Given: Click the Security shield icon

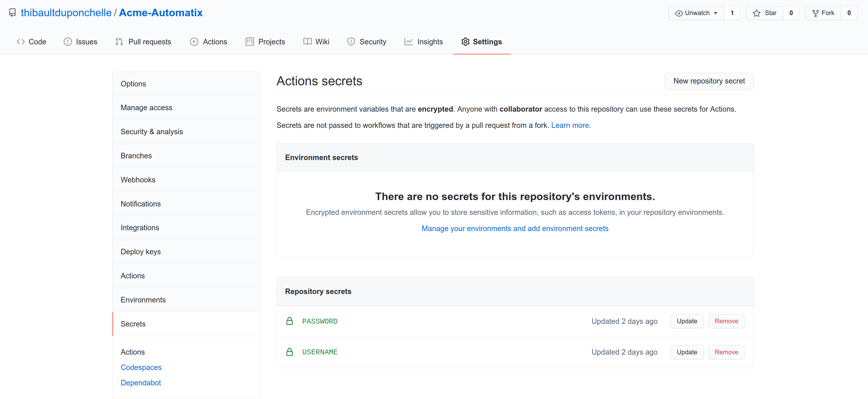Looking at the screenshot, I should tap(351, 42).
